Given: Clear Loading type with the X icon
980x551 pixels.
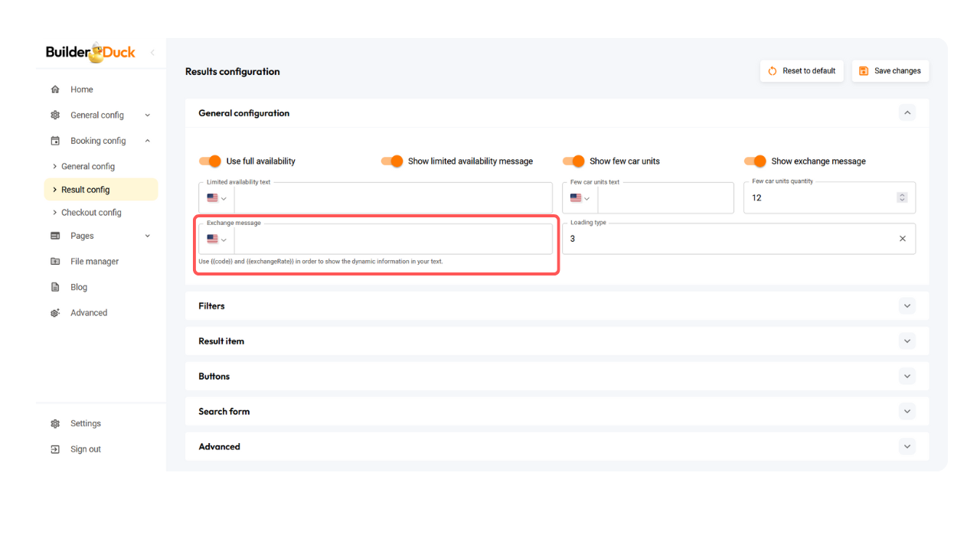Looking at the screenshot, I should click(902, 239).
